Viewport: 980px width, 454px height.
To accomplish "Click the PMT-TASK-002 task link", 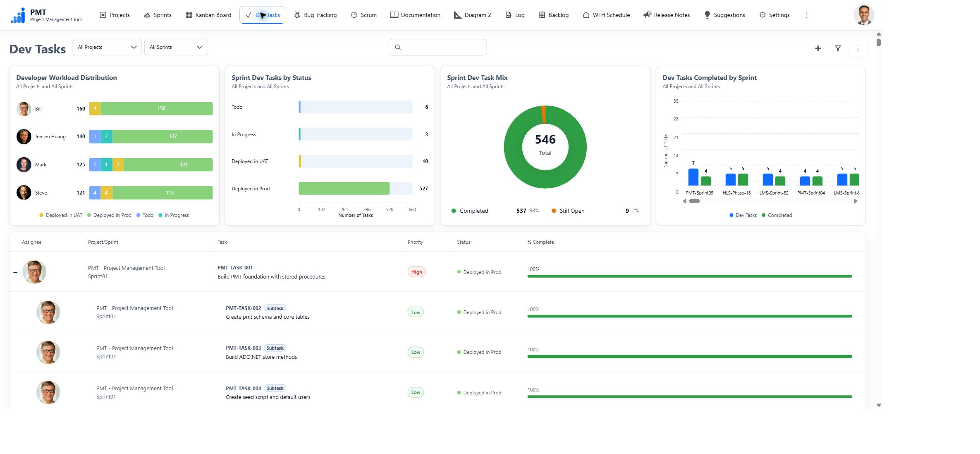I will point(244,308).
